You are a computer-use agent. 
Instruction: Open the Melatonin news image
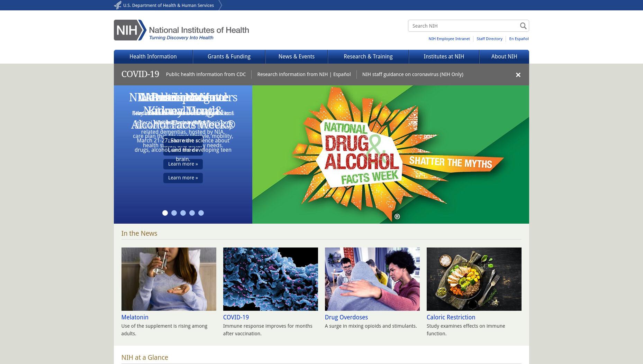coord(169,279)
